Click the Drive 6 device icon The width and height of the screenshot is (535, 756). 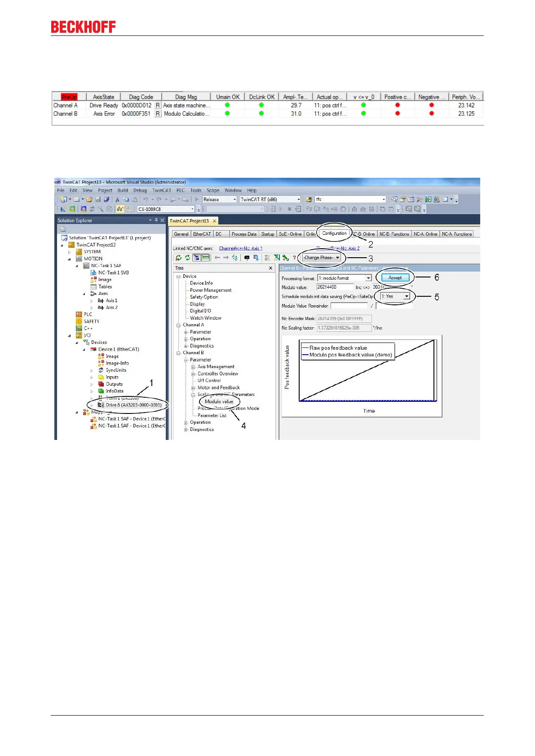(x=101, y=405)
